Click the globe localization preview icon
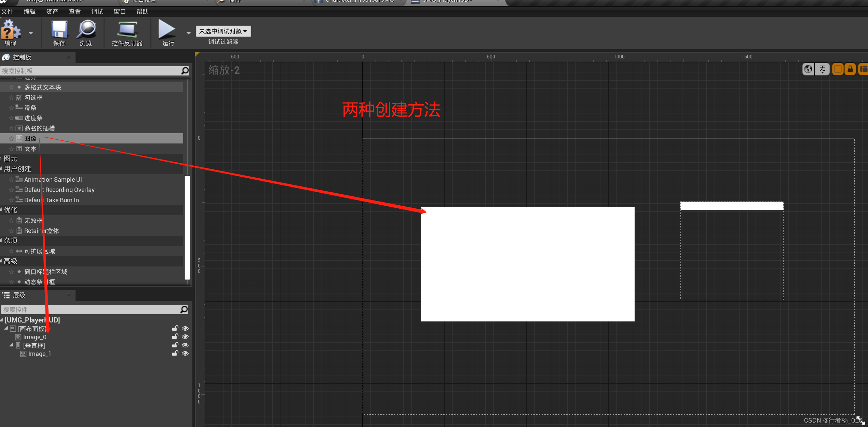868x427 pixels. tap(808, 69)
